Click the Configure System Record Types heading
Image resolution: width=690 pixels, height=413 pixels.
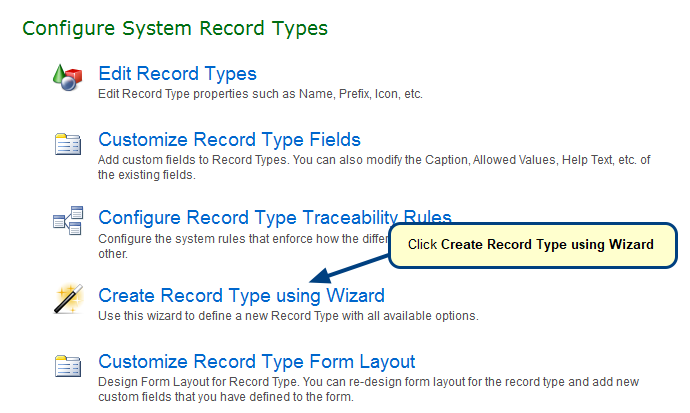(x=175, y=28)
